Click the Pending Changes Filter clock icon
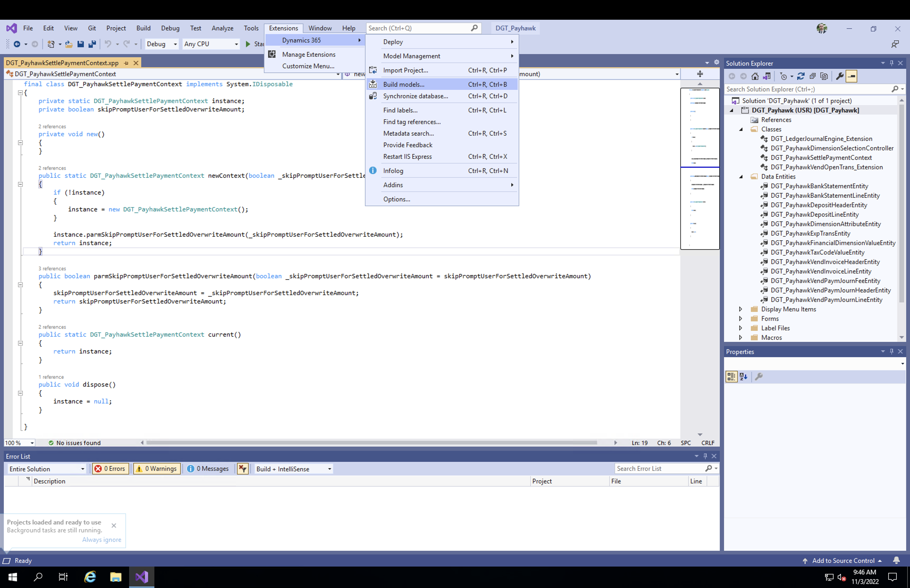Viewport: 910px width, 588px height. (784, 76)
